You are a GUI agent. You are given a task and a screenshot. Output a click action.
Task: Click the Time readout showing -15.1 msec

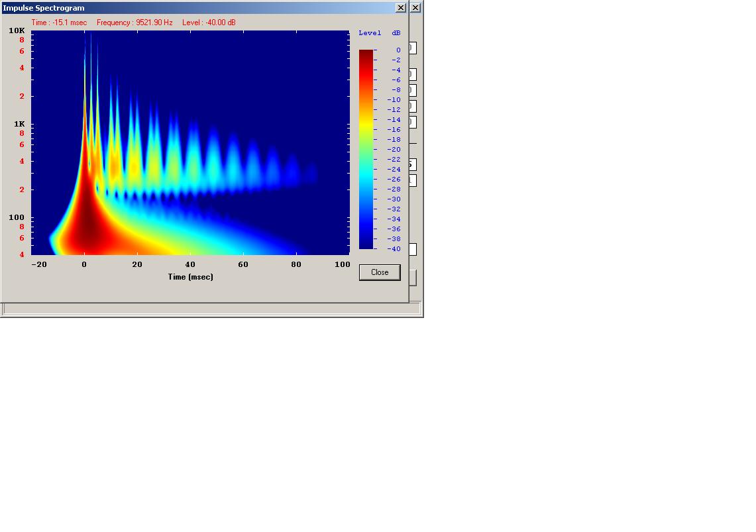pos(60,23)
